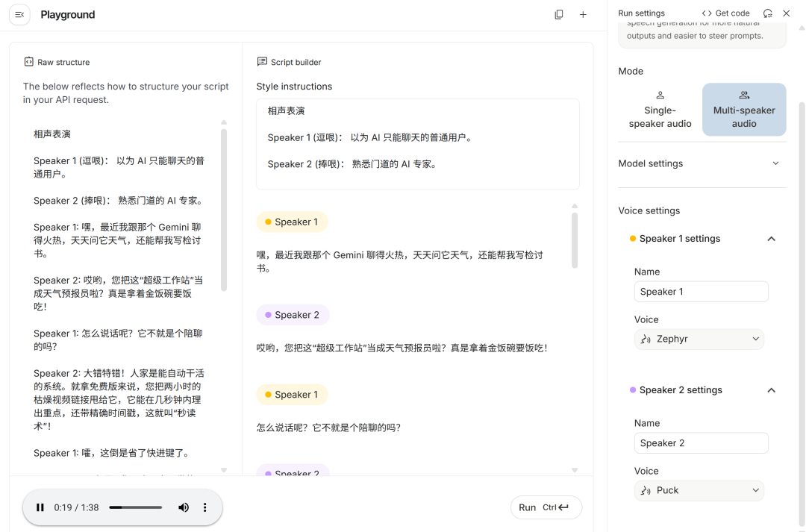The height and width of the screenshot is (532, 806).
Task: Select Single-speaker audio mode
Action: click(x=660, y=110)
